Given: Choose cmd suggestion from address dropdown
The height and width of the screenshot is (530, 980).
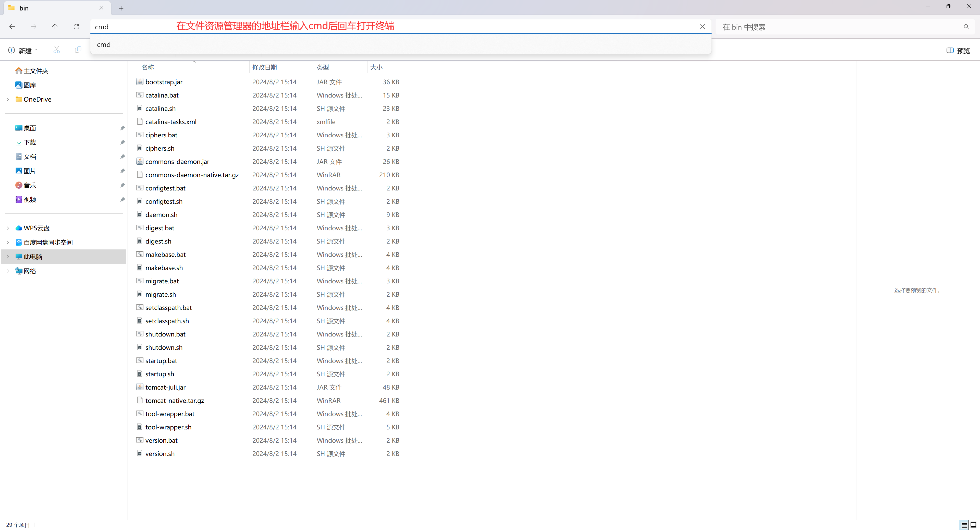Looking at the screenshot, I should pyautogui.click(x=104, y=44).
